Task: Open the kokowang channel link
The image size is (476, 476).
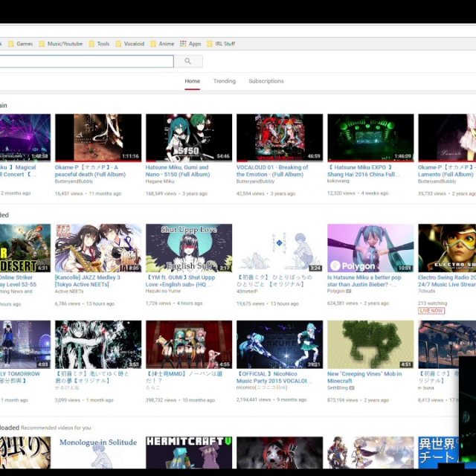Action: click(338, 181)
